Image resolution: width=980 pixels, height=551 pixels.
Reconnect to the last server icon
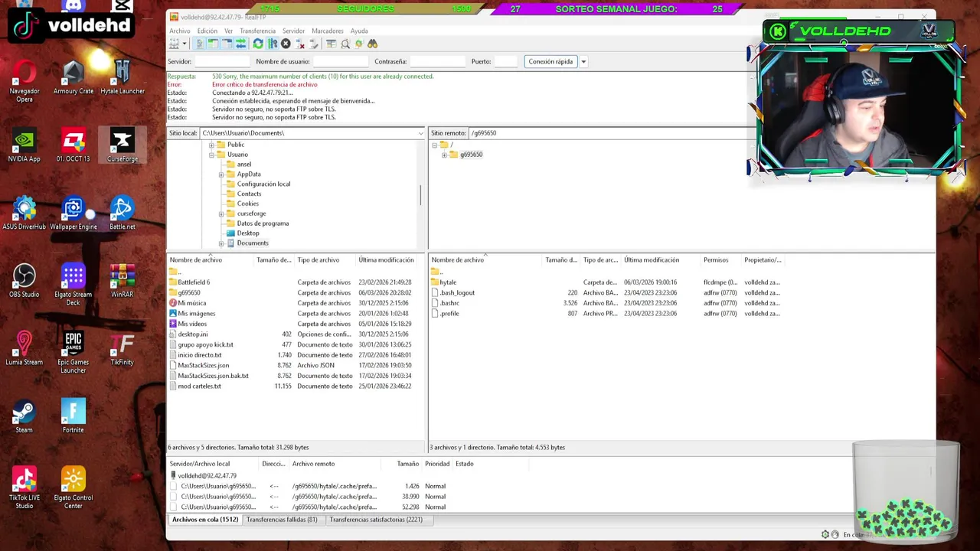click(x=313, y=44)
